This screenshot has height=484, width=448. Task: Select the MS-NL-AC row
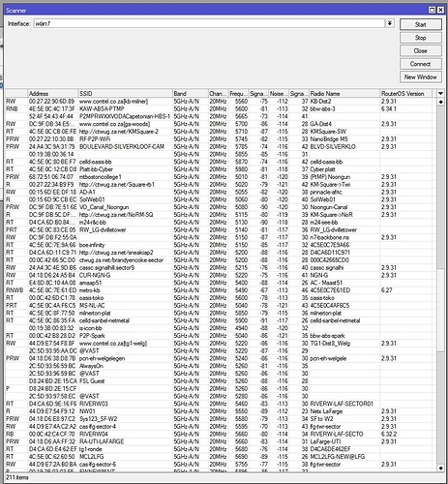221,306
